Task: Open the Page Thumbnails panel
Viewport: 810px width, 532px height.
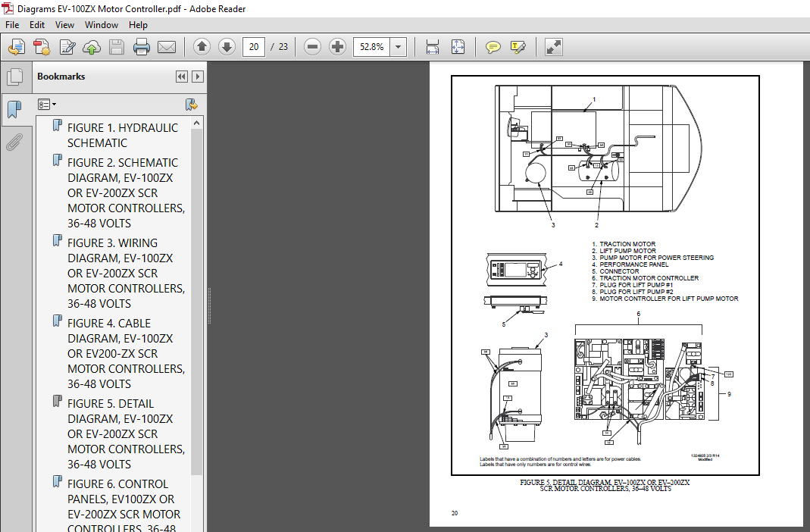Action: [x=15, y=77]
